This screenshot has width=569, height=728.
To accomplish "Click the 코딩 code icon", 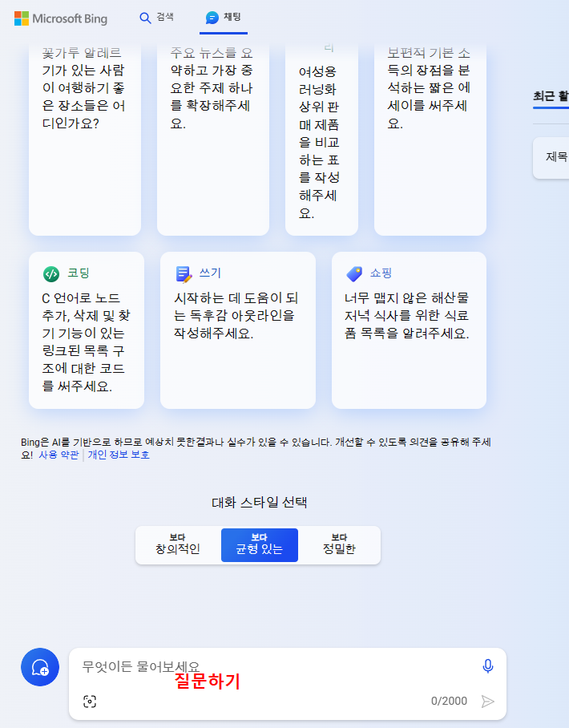I will (x=51, y=274).
